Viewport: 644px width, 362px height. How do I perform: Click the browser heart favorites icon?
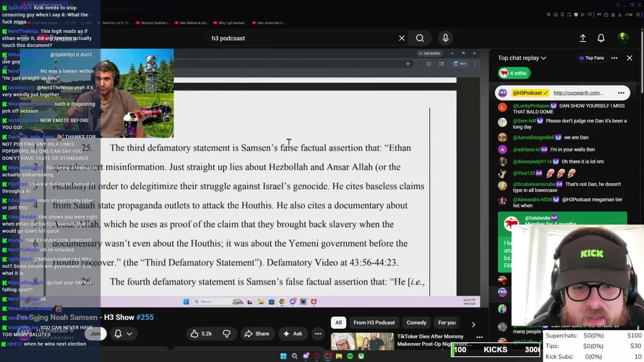(x=590, y=15)
